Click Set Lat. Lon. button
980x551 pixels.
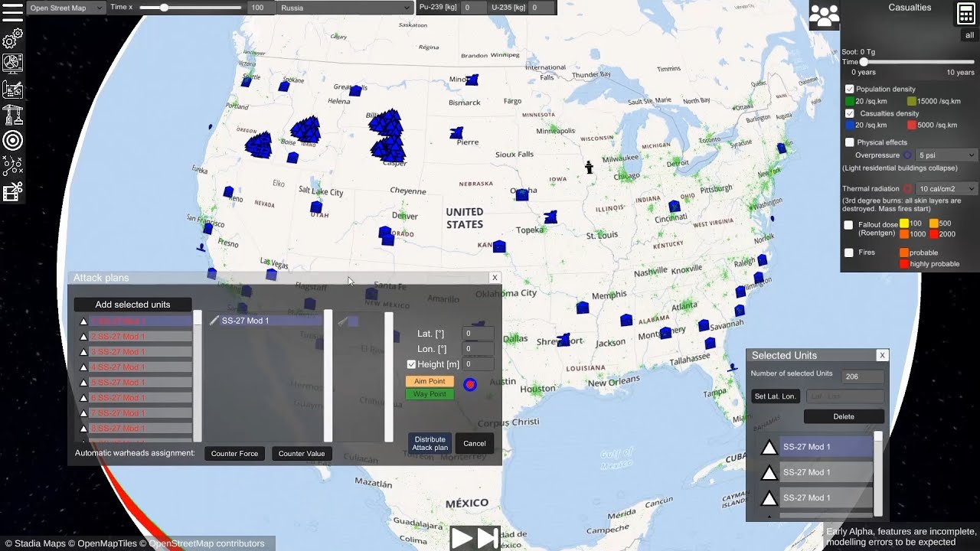[776, 396]
